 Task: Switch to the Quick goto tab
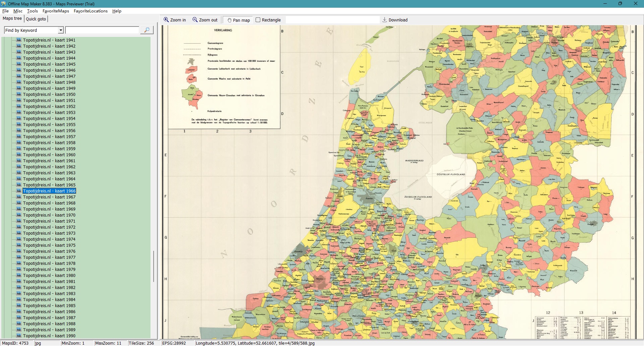tap(36, 19)
